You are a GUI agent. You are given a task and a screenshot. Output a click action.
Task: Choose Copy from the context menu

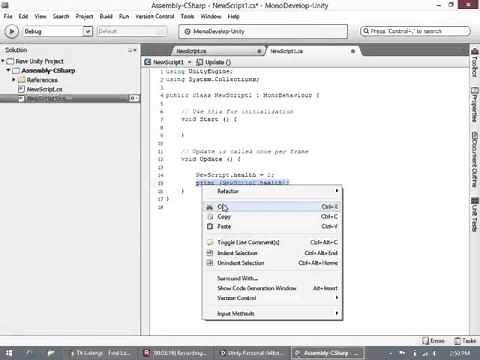pyautogui.click(x=272, y=217)
